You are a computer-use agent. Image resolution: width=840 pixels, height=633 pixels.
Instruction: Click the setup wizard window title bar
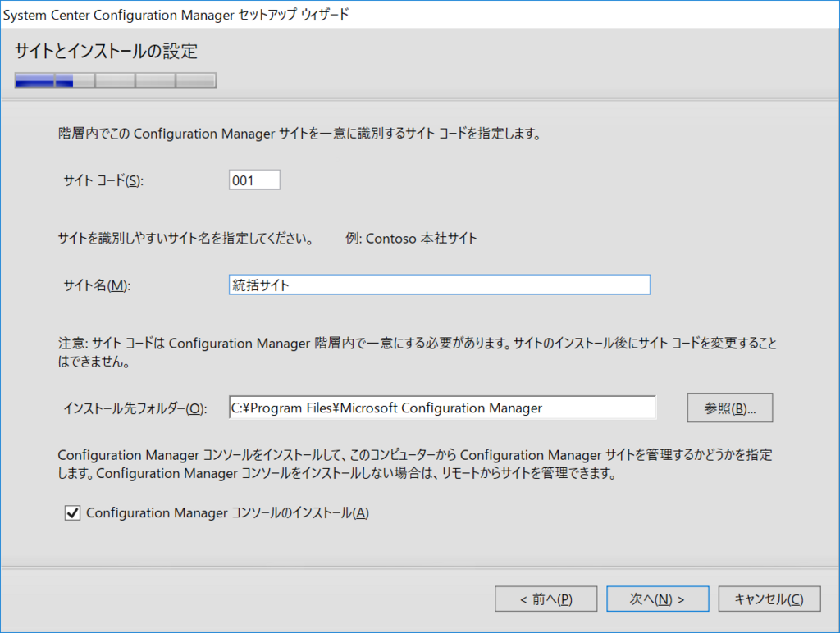coord(420,15)
